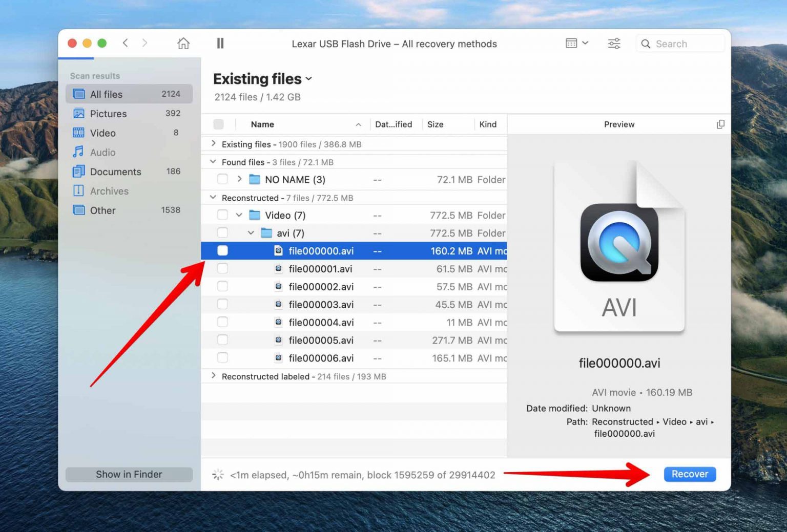787x532 pixels.
Task: Click the back navigation arrow
Action: pos(125,43)
